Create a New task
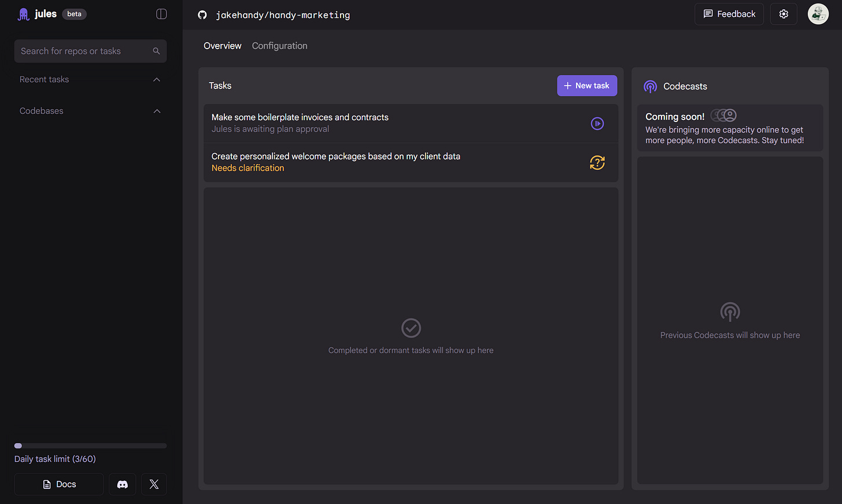 pyautogui.click(x=587, y=86)
